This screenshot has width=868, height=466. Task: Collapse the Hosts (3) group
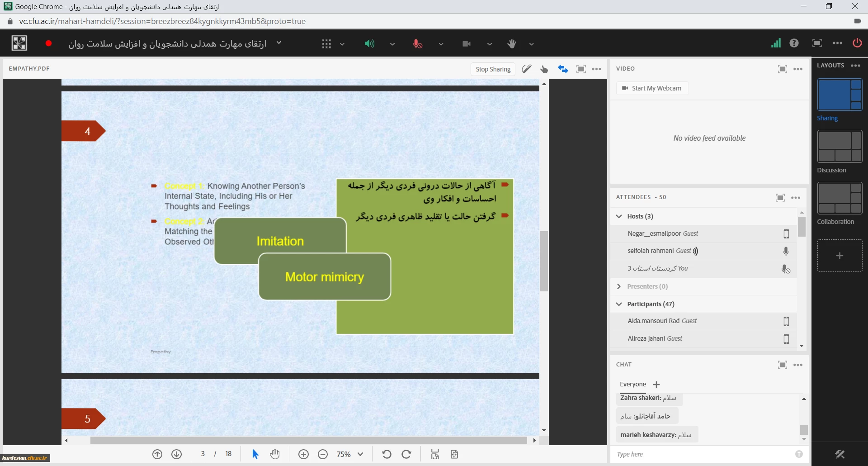click(x=619, y=216)
